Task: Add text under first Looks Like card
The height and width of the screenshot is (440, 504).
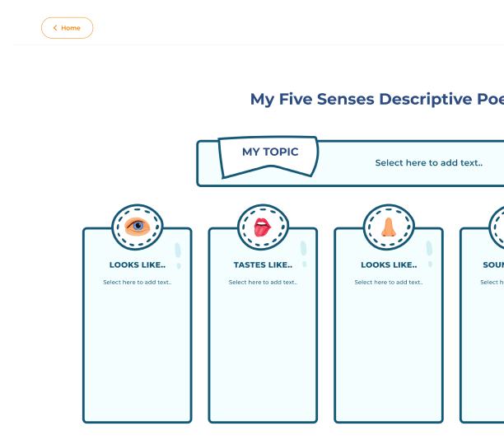Action: (x=138, y=282)
